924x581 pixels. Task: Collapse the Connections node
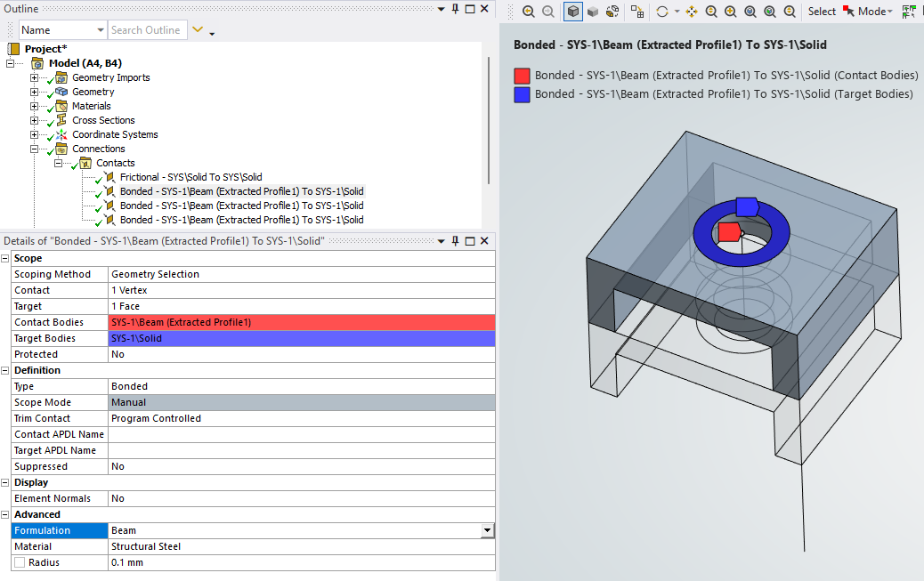pyautogui.click(x=34, y=149)
